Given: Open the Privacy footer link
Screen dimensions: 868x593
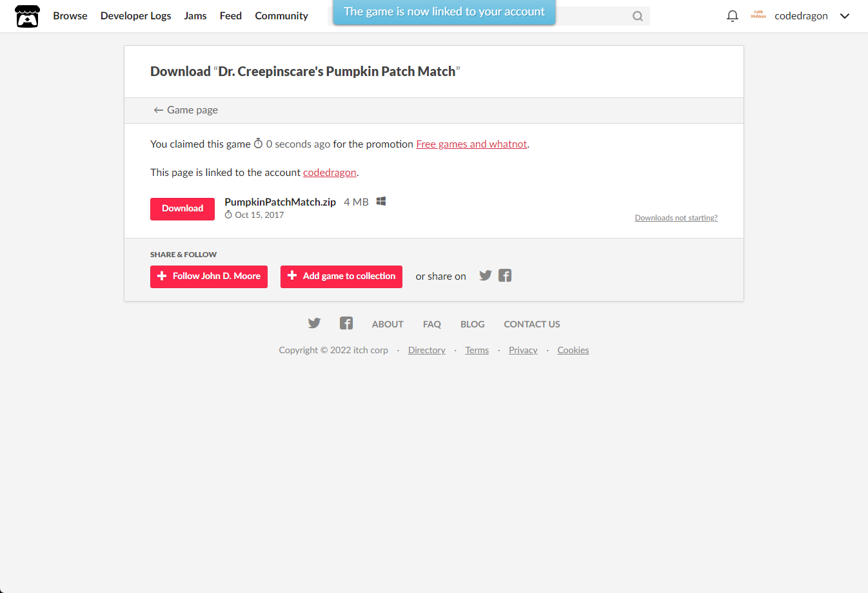Looking at the screenshot, I should (x=523, y=350).
